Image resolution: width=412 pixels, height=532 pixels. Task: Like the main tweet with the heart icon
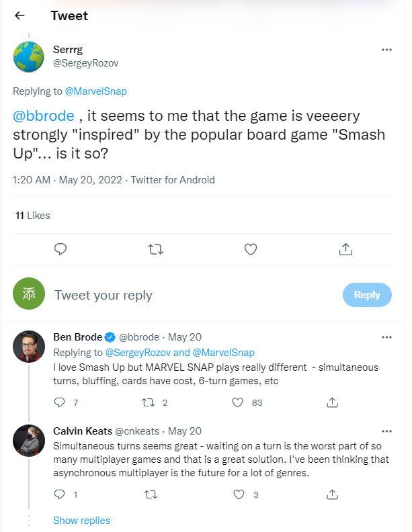click(251, 249)
